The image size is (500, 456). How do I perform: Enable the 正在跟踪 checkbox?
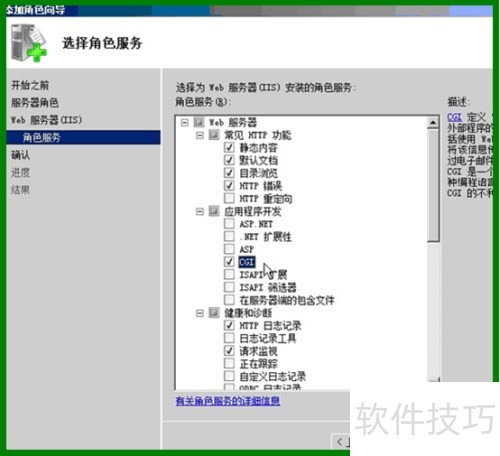click(229, 363)
